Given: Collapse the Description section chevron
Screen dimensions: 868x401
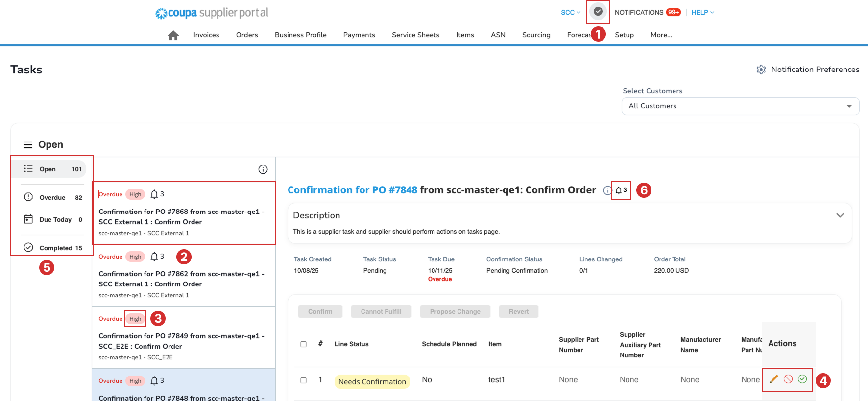Looking at the screenshot, I should (840, 215).
